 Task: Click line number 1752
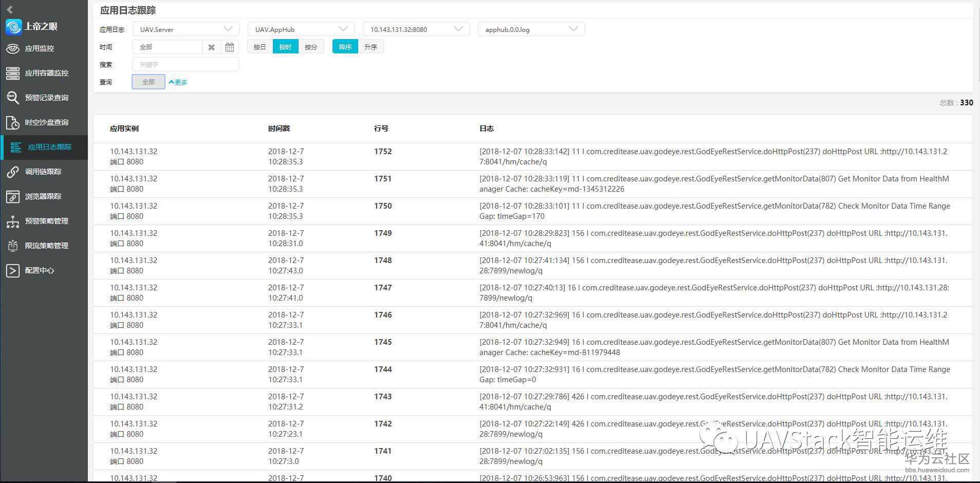(383, 152)
